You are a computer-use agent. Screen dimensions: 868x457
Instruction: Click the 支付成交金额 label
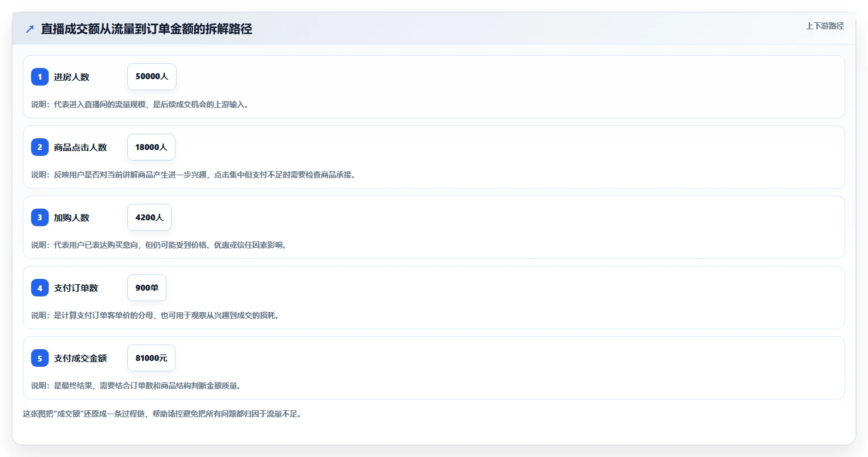pyautogui.click(x=80, y=358)
